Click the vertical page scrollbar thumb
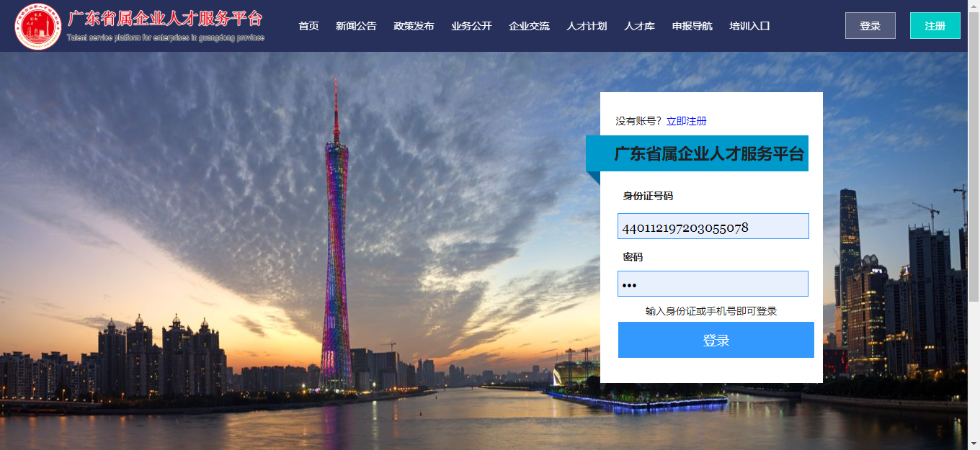The width and height of the screenshot is (980, 450). [x=974, y=157]
